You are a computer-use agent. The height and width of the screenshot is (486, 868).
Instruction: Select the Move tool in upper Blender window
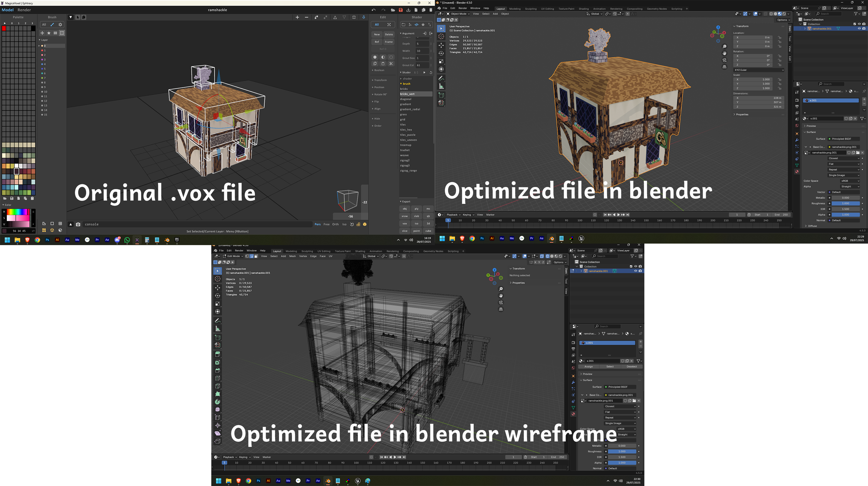(x=441, y=45)
